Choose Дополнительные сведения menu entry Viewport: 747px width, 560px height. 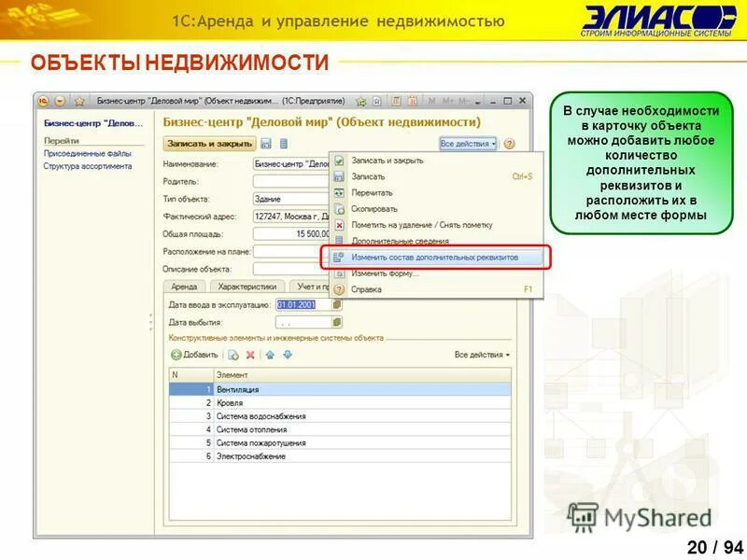tap(436, 241)
